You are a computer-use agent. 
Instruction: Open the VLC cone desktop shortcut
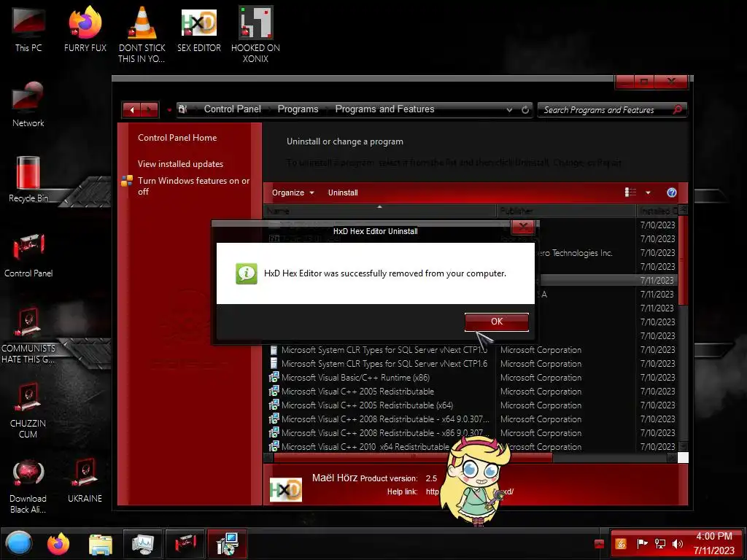142,34
